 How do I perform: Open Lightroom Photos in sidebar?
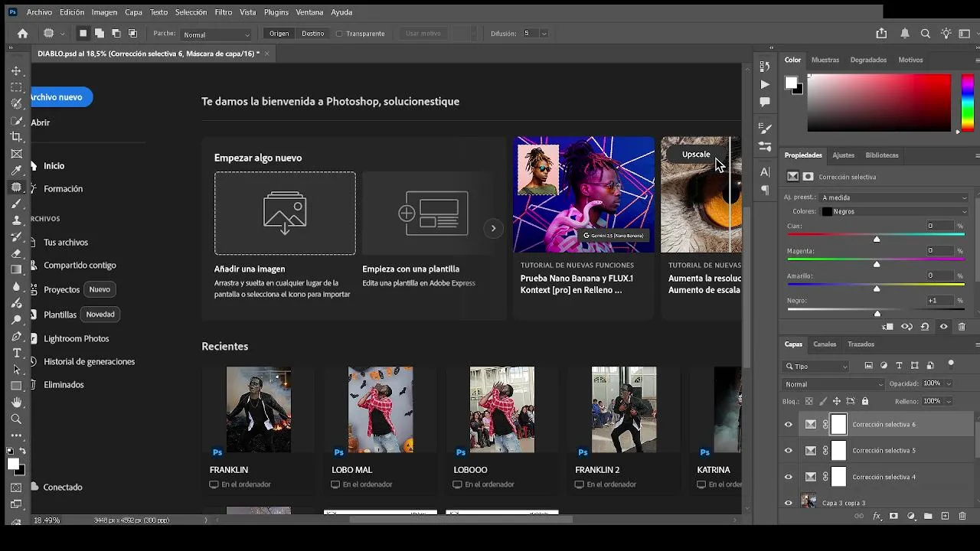[x=77, y=338]
